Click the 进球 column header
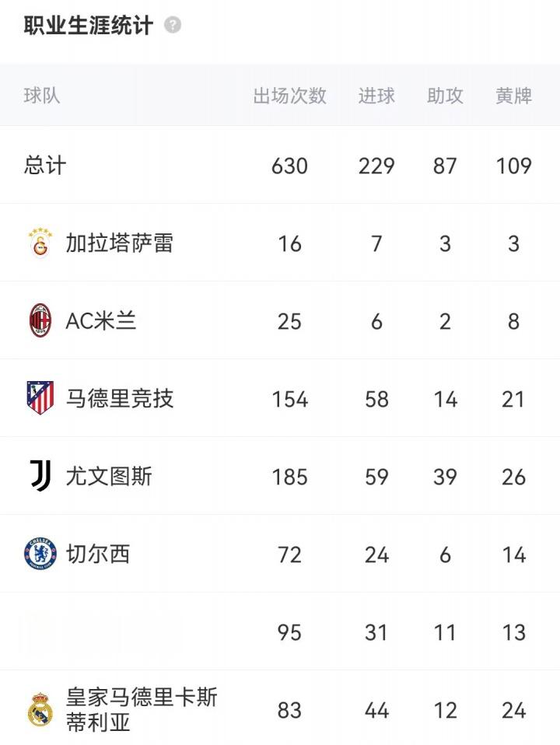Screen dimensions: 560x745 tap(376, 96)
